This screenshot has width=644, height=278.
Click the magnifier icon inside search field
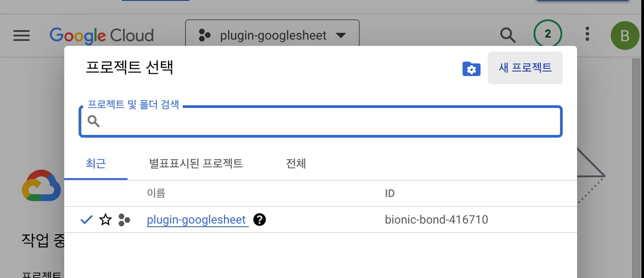tap(93, 121)
